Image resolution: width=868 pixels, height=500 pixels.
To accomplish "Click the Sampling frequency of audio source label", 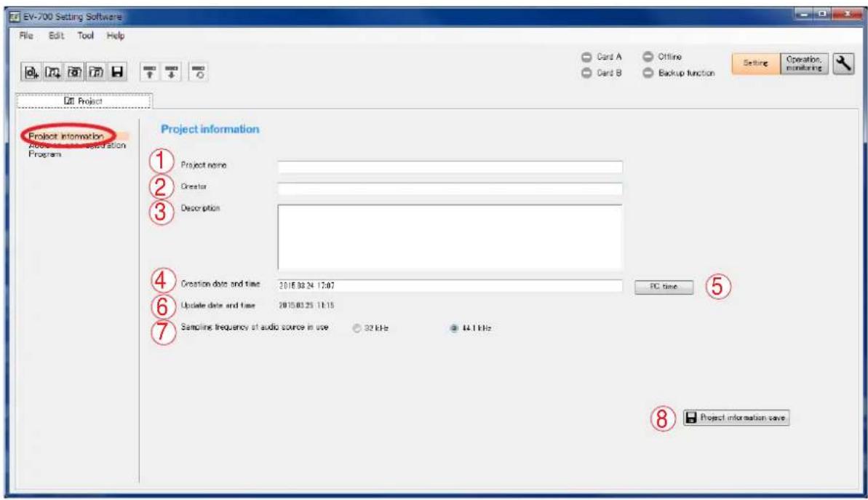I will tap(255, 328).
